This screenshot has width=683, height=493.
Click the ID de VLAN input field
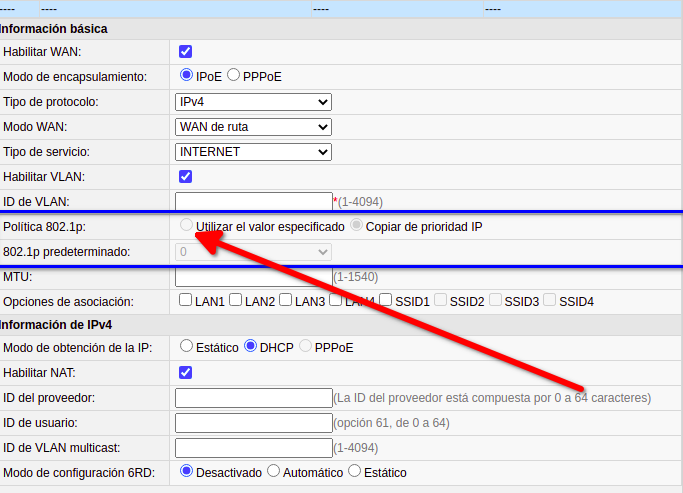pyautogui.click(x=253, y=201)
